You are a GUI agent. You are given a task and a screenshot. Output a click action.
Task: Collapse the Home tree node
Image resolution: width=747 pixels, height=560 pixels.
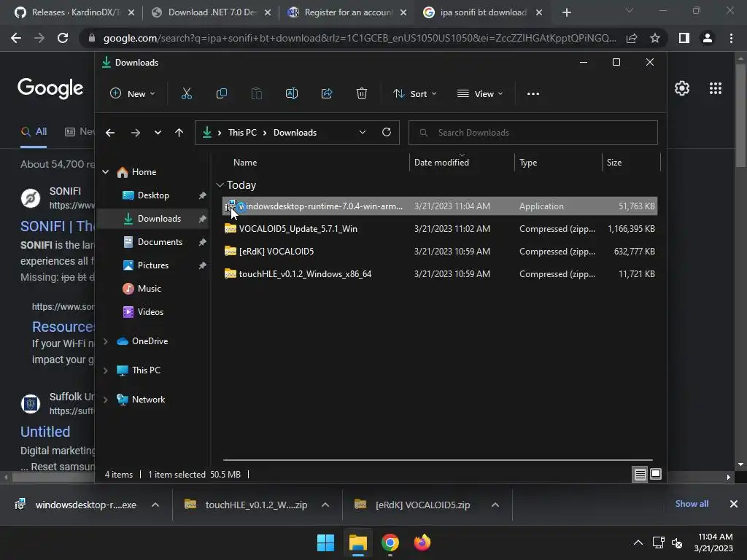point(105,172)
